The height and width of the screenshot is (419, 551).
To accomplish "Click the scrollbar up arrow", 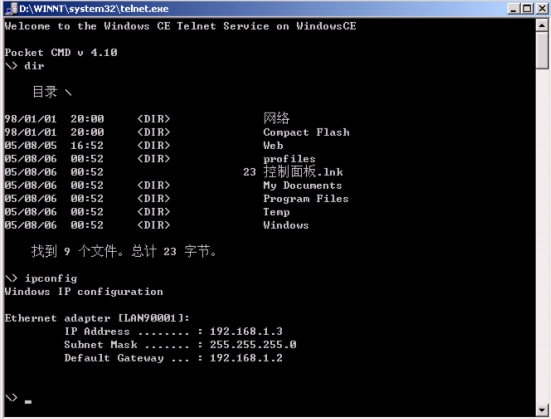I will click(x=542, y=25).
